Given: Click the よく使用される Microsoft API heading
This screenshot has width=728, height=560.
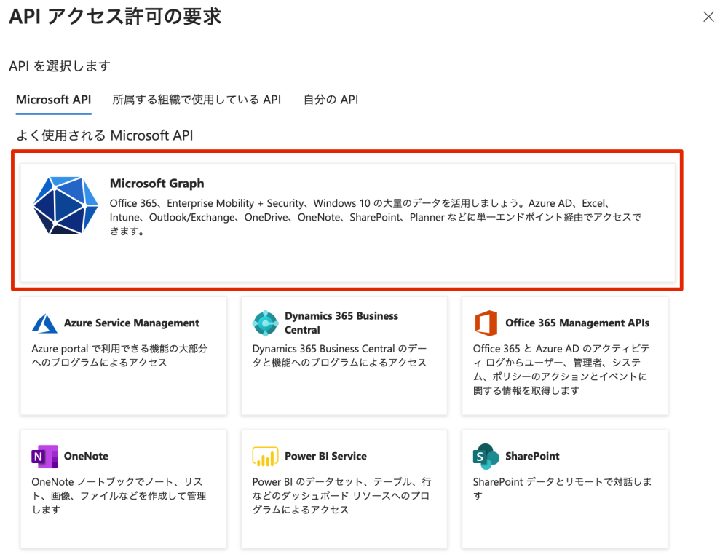Looking at the screenshot, I should 103,135.
